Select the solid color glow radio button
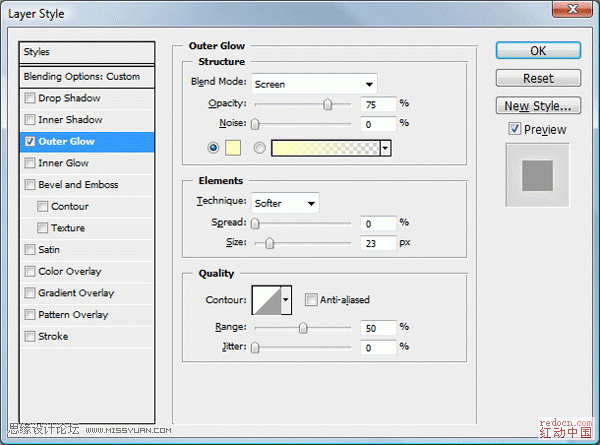This screenshot has width=600, height=445. 214,148
